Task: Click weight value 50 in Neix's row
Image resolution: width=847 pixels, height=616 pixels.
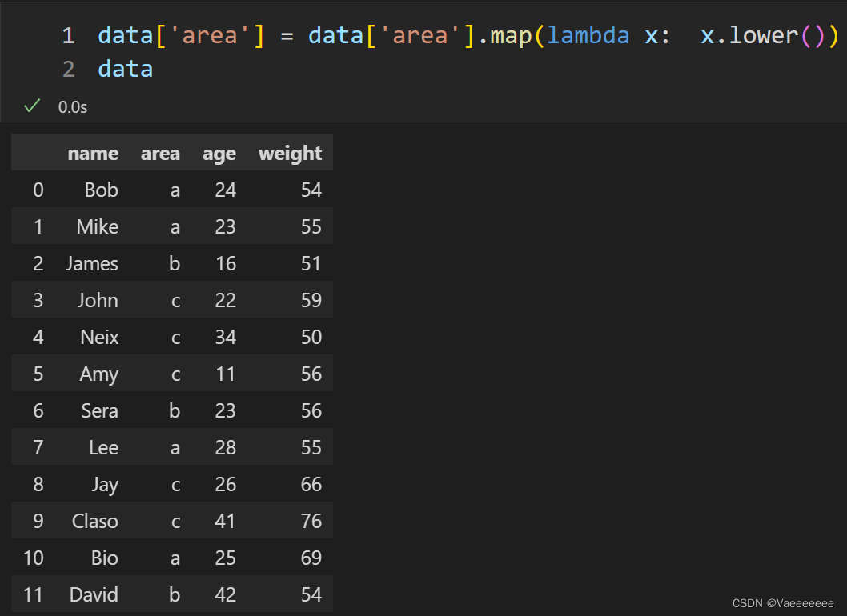Action: pyautogui.click(x=311, y=337)
